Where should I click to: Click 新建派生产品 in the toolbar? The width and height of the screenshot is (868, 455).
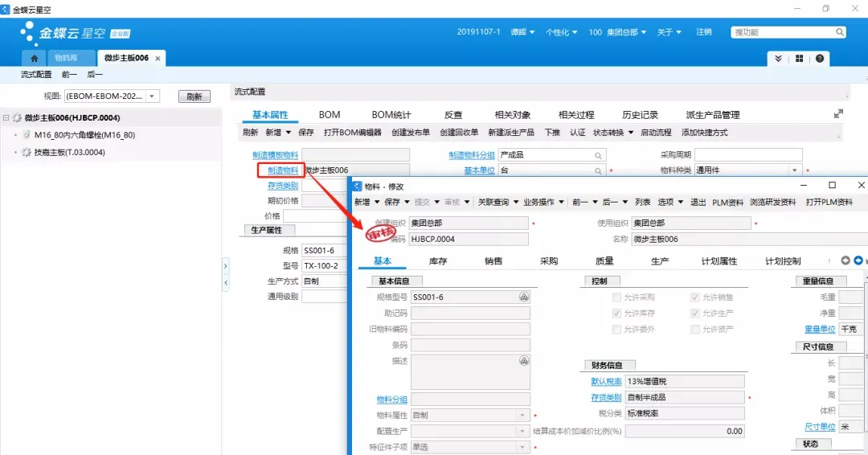[x=511, y=133]
